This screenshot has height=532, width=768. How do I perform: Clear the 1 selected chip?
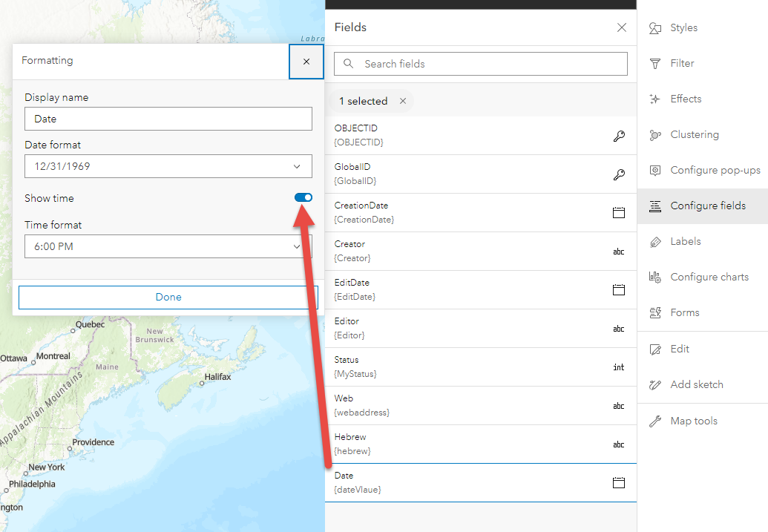point(403,101)
